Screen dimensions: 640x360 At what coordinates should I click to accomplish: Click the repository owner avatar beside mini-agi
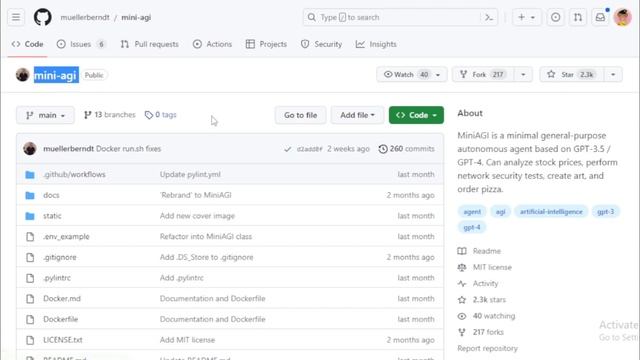pos(22,75)
